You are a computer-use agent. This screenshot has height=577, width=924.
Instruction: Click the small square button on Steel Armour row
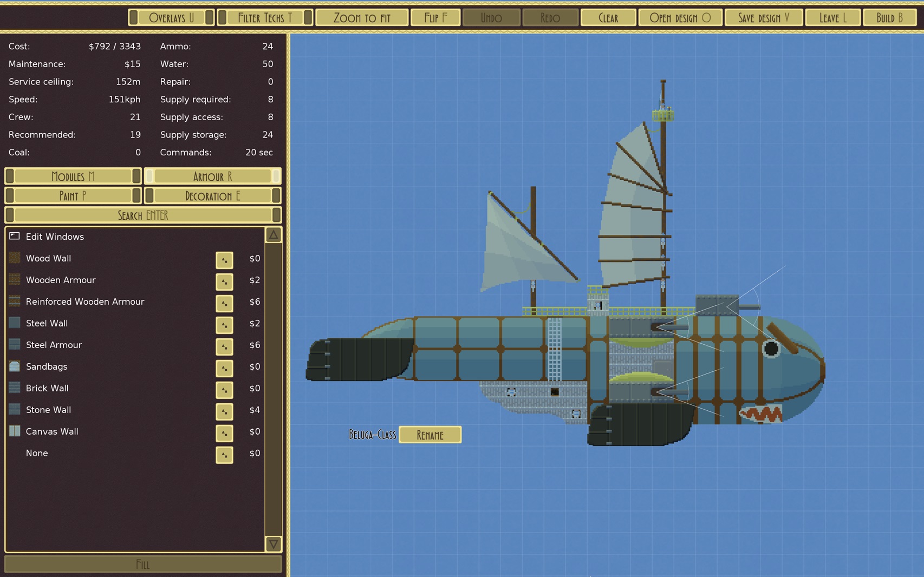224,346
